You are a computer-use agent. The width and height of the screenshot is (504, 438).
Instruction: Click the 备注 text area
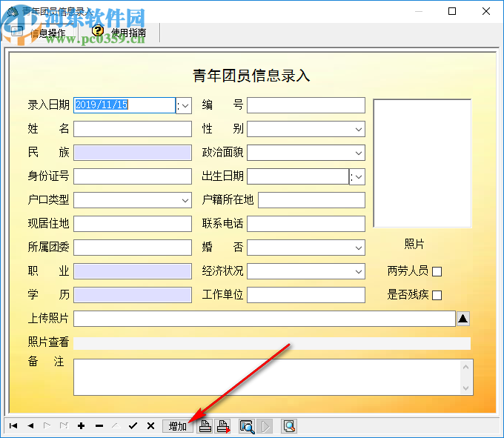click(x=267, y=377)
